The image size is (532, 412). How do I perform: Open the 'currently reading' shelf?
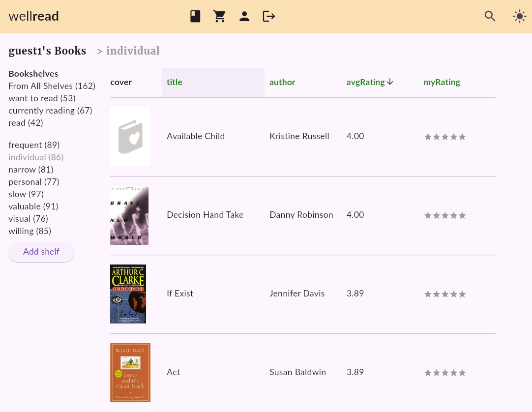[x=50, y=111]
